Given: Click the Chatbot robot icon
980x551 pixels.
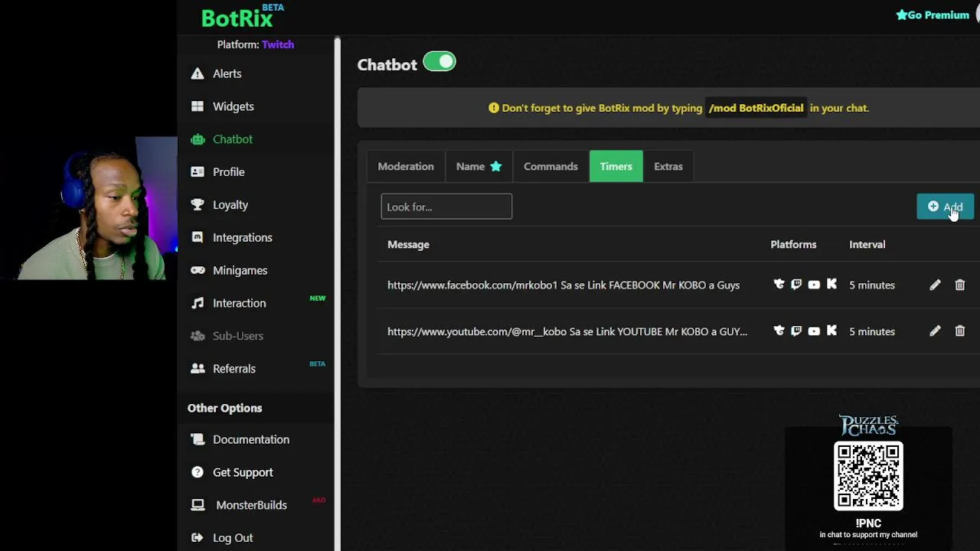Looking at the screenshot, I should (x=198, y=139).
